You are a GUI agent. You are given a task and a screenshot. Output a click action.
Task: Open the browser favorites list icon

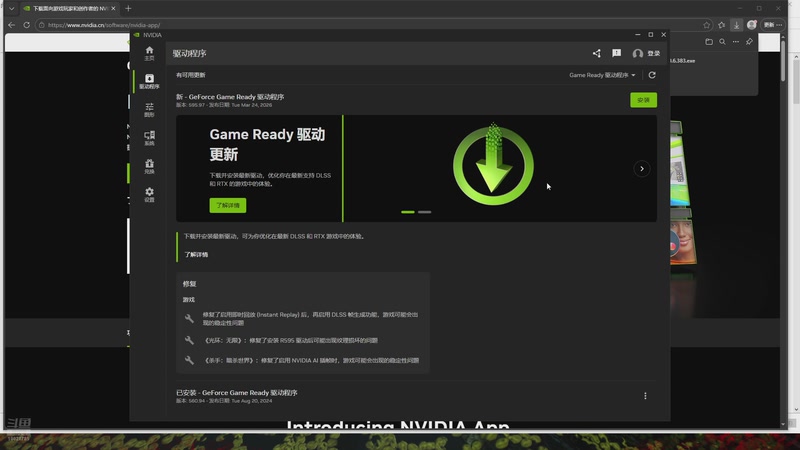721,24
